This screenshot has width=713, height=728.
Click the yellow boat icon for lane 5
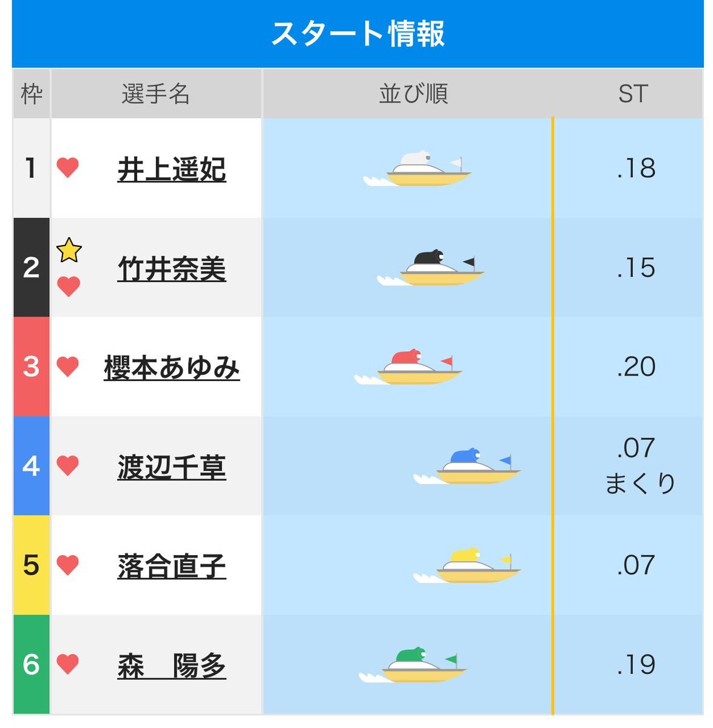pos(467,565)
